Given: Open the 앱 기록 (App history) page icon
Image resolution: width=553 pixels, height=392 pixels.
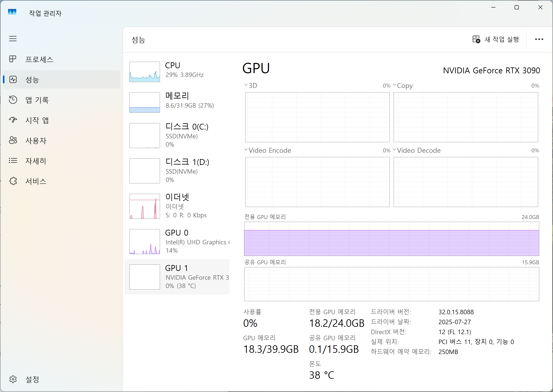Looking at the screenshot, I should (x=13, y=100).
